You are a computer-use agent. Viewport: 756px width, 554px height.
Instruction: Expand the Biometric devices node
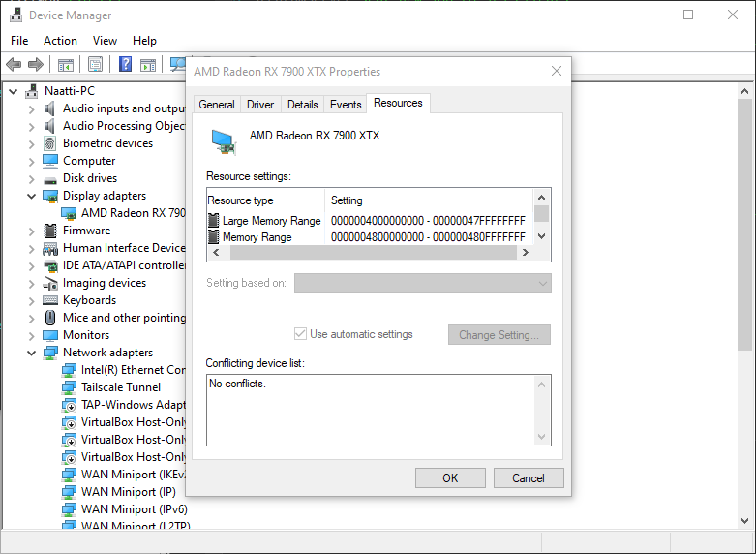tap(31, 143)
